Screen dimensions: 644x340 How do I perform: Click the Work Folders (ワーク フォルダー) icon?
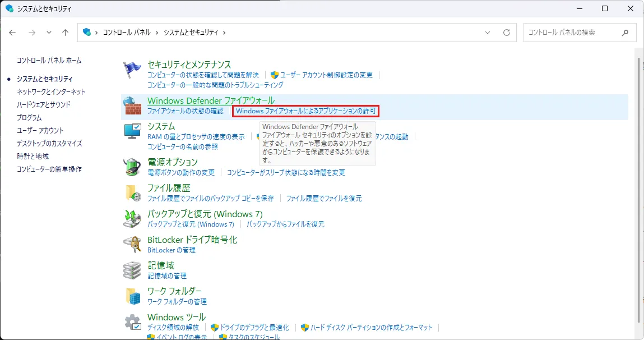[x=133, y=296]
